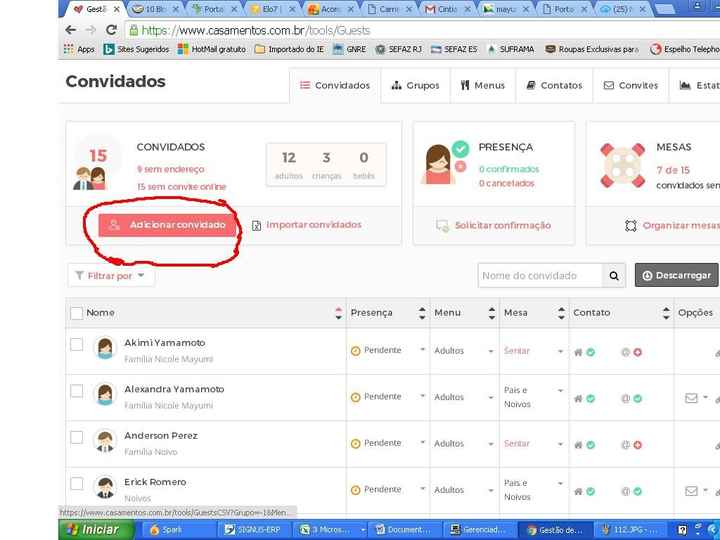Check the box for Alexandra Yamamoto
The height and width of the screenshot is (540, 720).
point(76,391)
